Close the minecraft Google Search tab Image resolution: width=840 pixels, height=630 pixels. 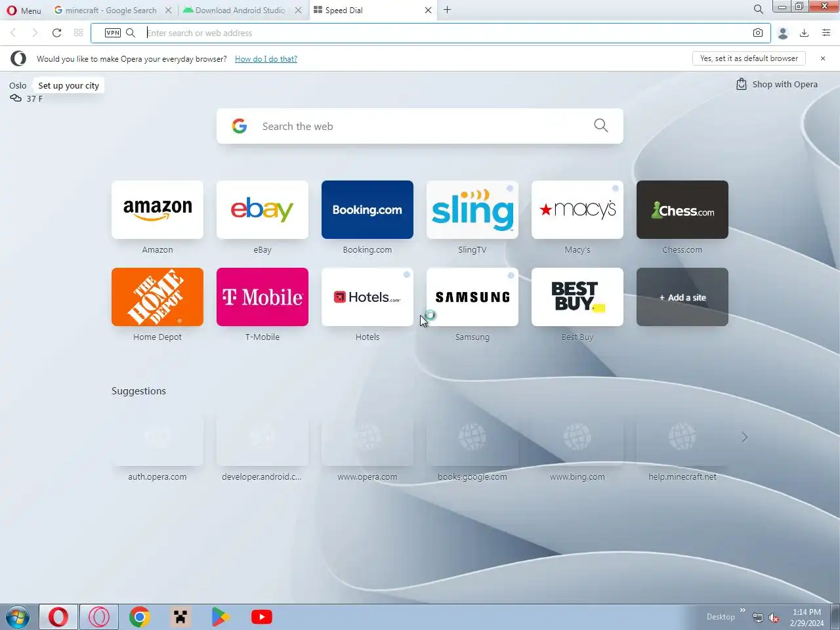tap(169, 10)
